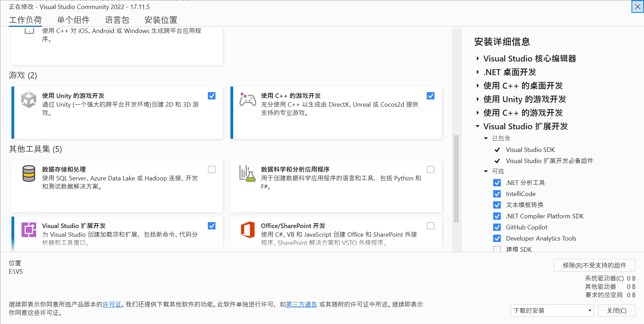Viewport: 644px width, 324px height.
Task: Click the checkmark beside Visual Studio 扩展开发必备组件
Action: click(x=497, y=161)
